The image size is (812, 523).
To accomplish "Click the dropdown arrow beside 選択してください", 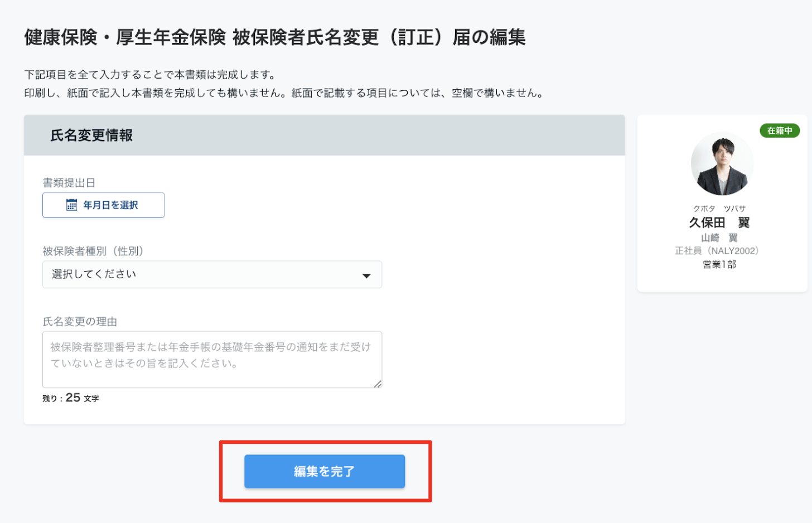I will pos(366,275).
